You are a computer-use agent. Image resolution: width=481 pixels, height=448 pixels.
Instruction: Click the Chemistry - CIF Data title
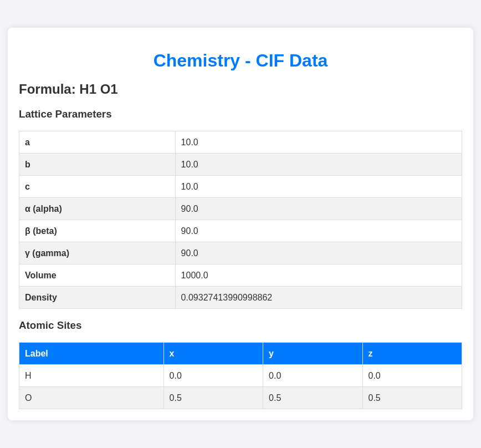240,60
